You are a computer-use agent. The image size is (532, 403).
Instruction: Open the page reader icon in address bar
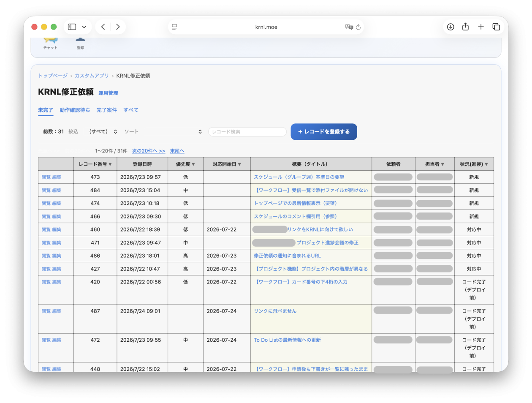coord(174,27)
